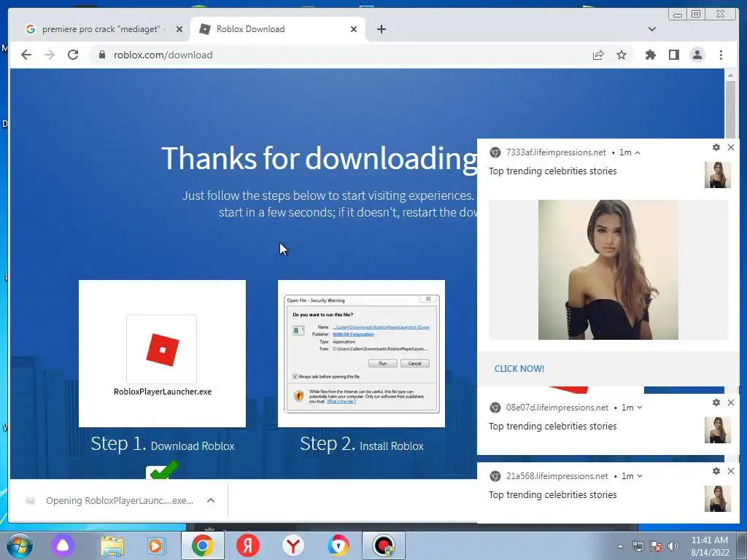Close the premiere pro crack tab

click(179, 29)
